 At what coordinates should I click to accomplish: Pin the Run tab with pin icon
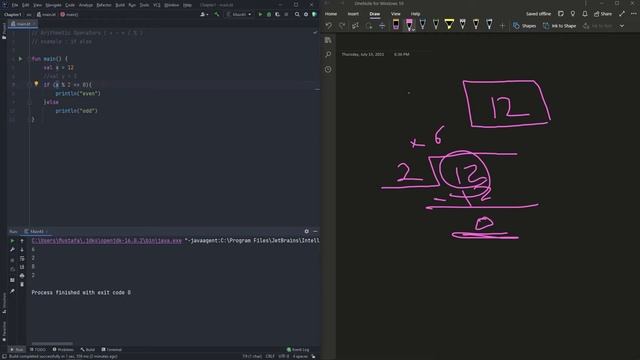tap(12, 291)
